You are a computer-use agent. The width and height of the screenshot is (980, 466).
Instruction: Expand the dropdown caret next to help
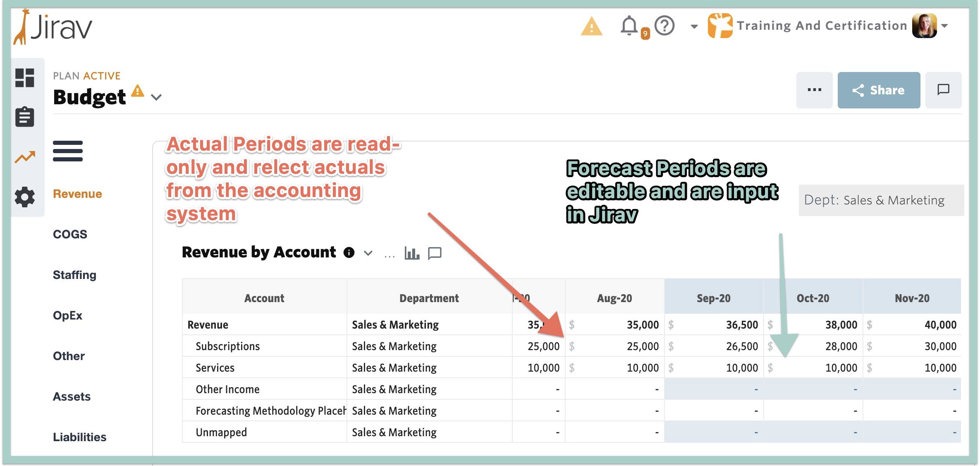pos(694,26)
